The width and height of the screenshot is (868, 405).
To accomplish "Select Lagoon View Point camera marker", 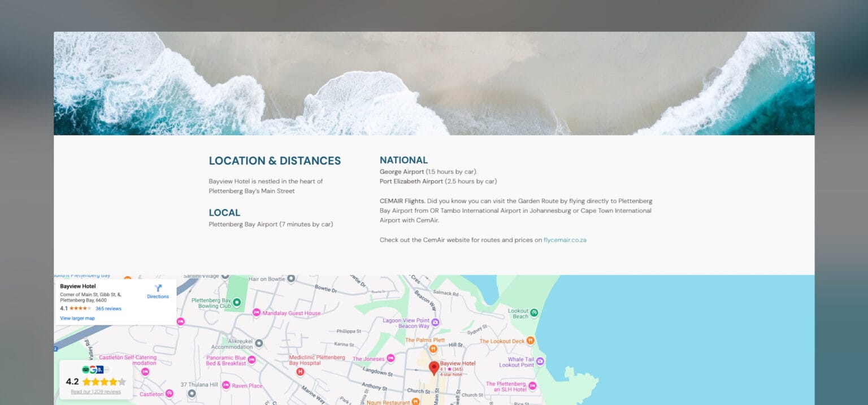I will coord(435,323).
